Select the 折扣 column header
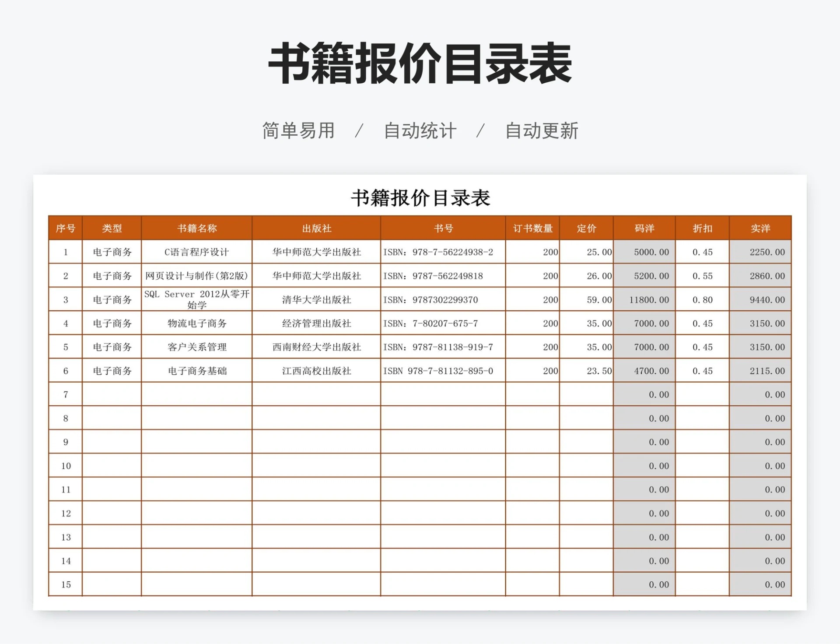 coord(703,228)
